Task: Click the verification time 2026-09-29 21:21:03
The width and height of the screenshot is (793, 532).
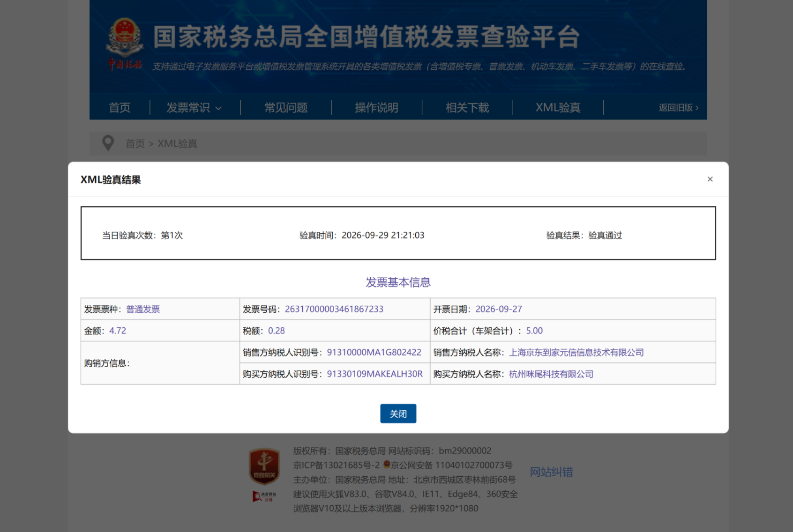Action: [383, 235]
